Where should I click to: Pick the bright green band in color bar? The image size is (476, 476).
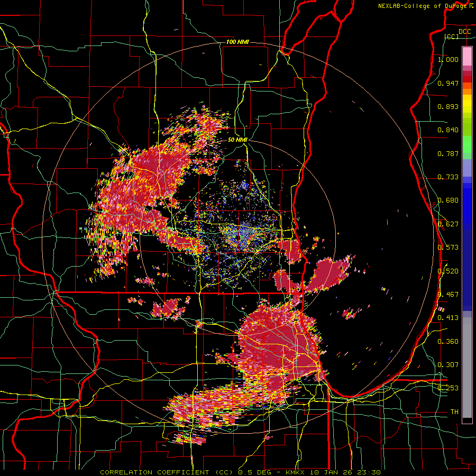[x=467, y=144]
